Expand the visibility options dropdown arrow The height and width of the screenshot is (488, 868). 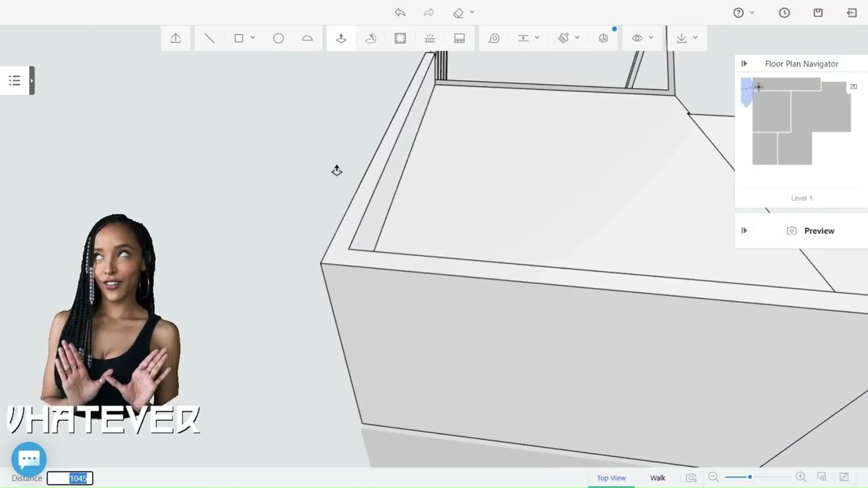tap(651, 38)
